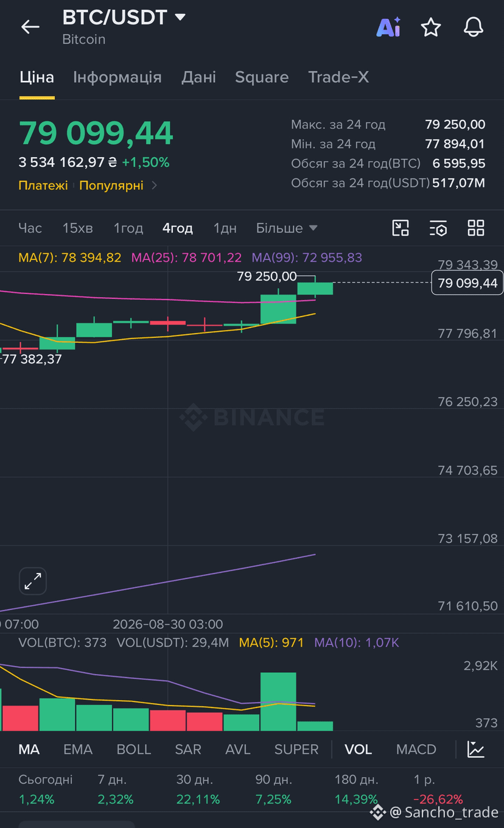Open the grid layout icon
504x828 pixels.
[476, 228]
